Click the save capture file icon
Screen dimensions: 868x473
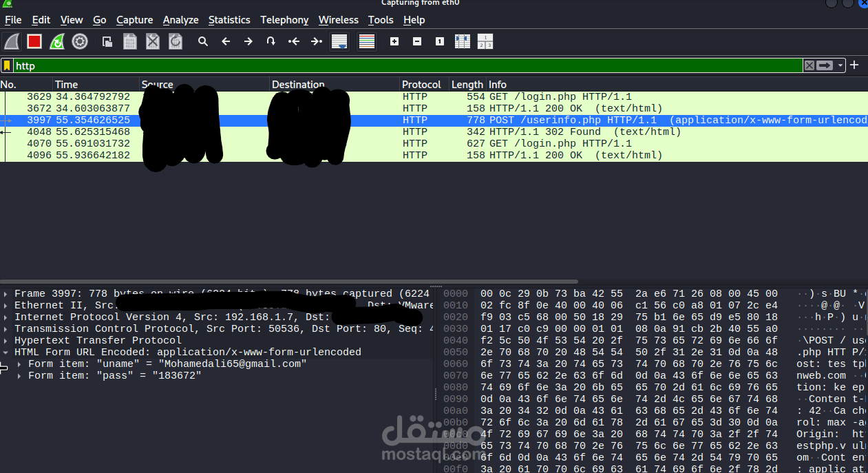click(x=130, y=42)
